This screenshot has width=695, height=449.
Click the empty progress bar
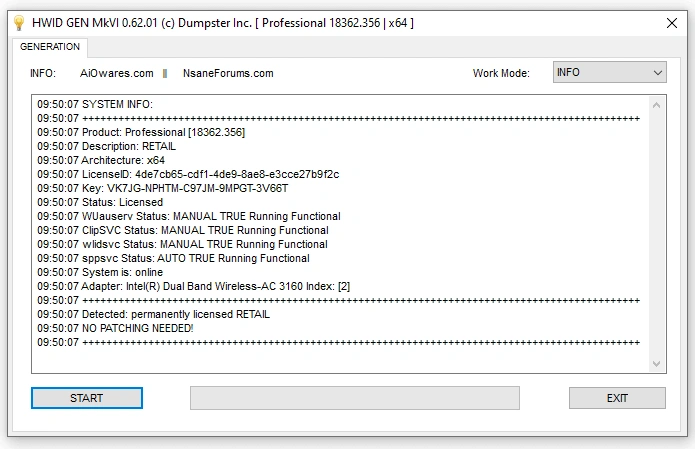(355, 398)
